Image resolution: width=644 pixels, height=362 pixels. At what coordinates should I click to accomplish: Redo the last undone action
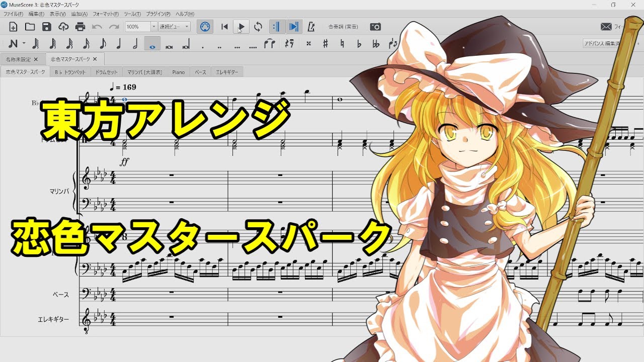point(114,27)
